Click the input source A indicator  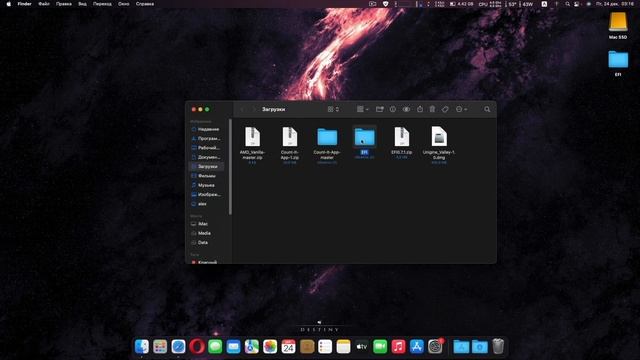(x=544, y=4)
